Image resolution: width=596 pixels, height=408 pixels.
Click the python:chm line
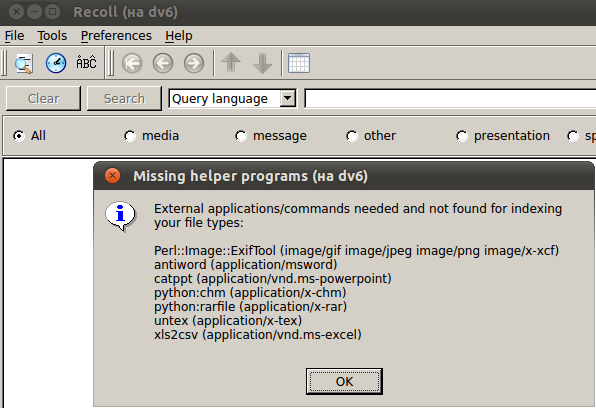click(250, 293)
